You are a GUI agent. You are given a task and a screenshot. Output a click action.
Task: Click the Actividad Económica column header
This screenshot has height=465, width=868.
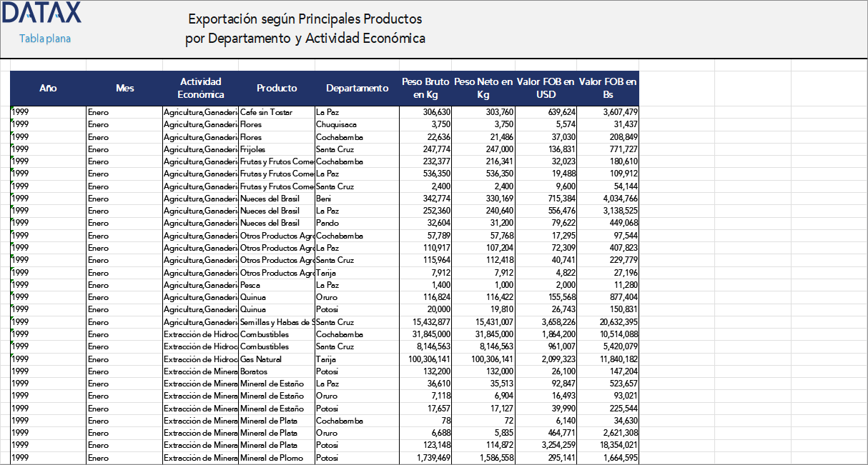tap(202, 88)
